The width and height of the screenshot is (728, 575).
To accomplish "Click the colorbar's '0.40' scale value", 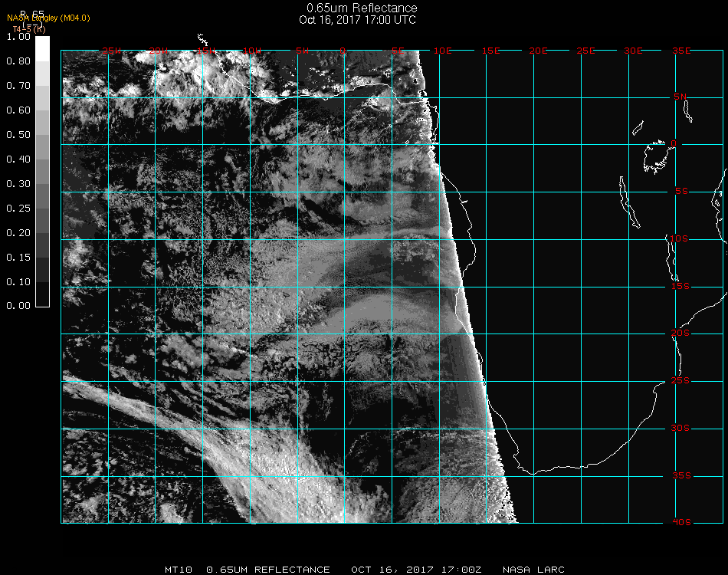I will click(18, 159).
